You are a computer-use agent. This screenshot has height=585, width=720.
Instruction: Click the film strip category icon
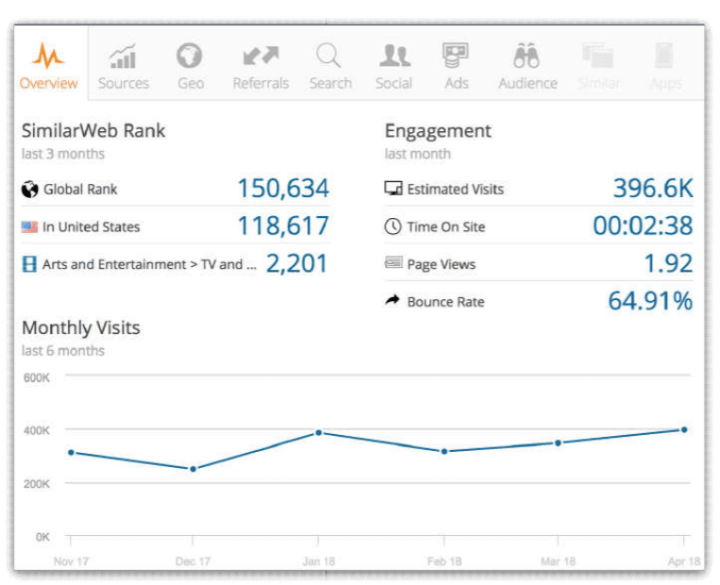click(x=29, y=264)
